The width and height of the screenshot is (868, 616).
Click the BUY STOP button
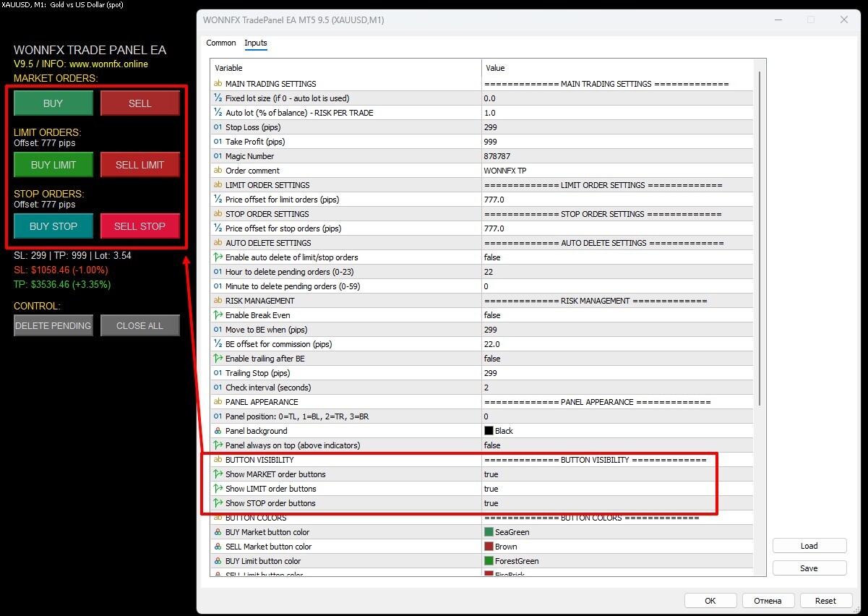point(53,226)
